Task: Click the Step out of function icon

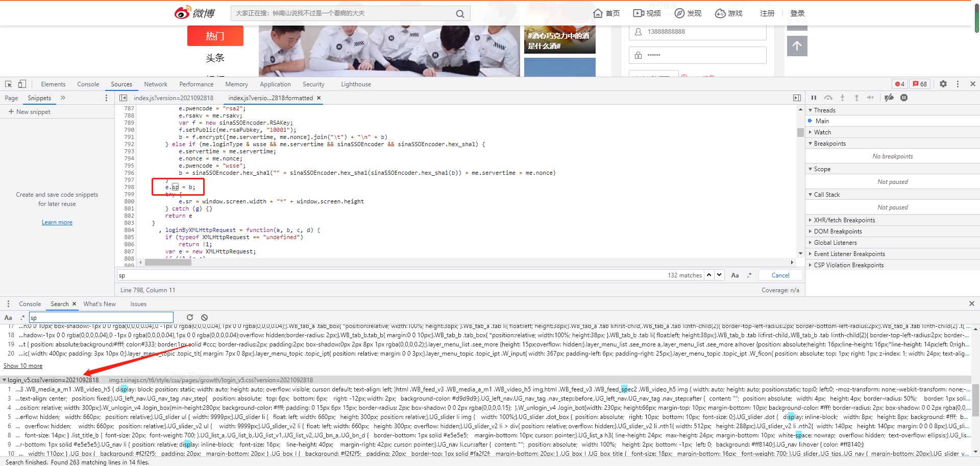Action: (856, 98)
